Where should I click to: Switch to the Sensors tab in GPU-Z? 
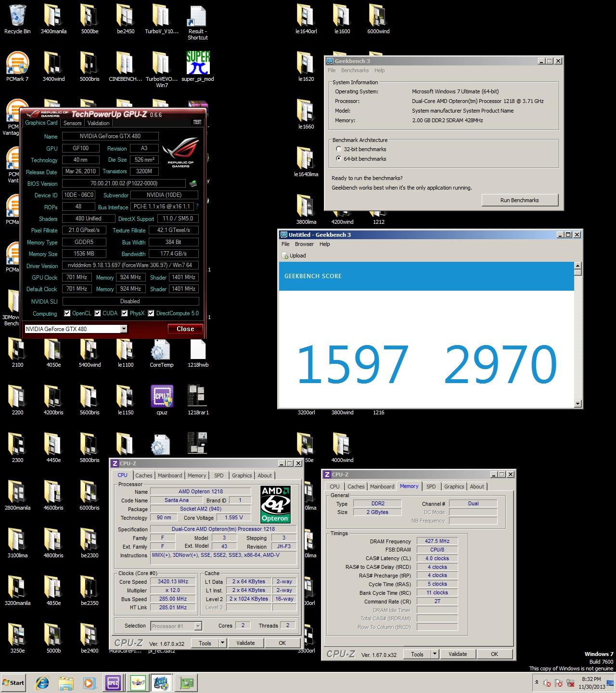tap(73, 123)
